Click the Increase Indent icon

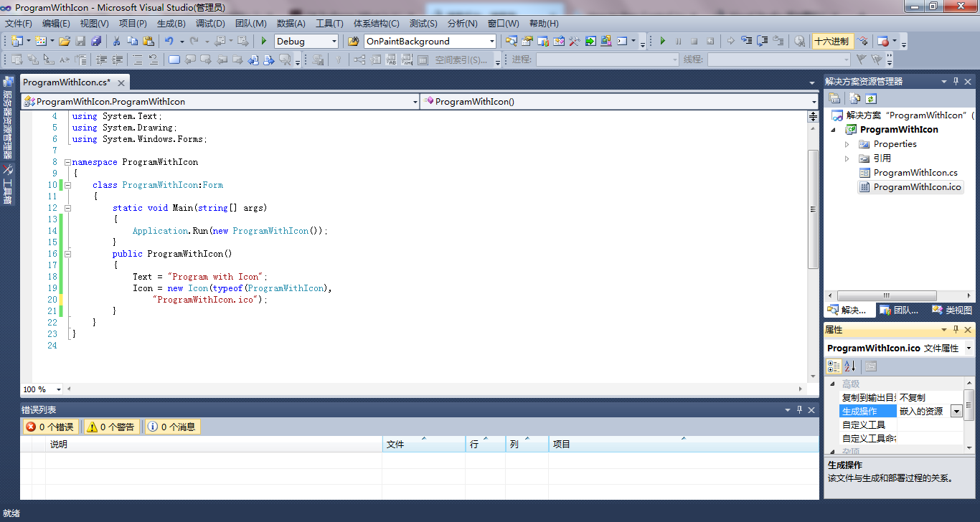[x=117, y=60]
